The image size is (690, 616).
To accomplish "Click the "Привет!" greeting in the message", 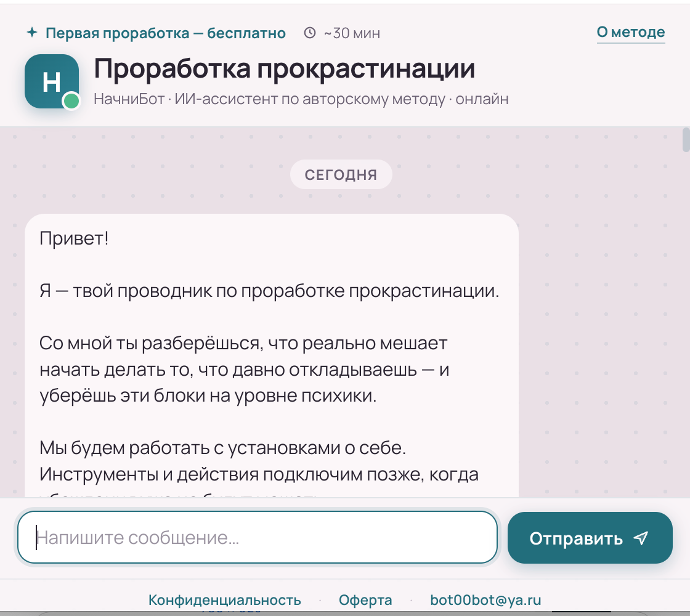I will 74,238.
